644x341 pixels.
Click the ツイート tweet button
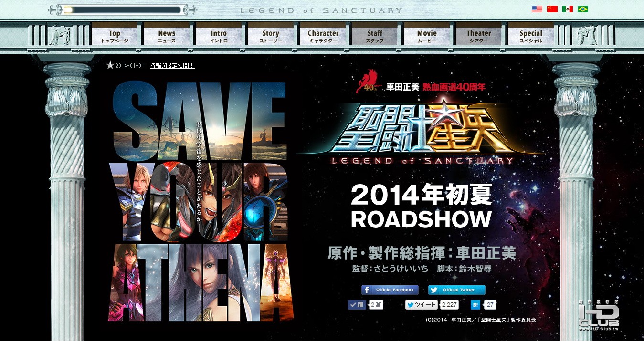pos(421,305)
